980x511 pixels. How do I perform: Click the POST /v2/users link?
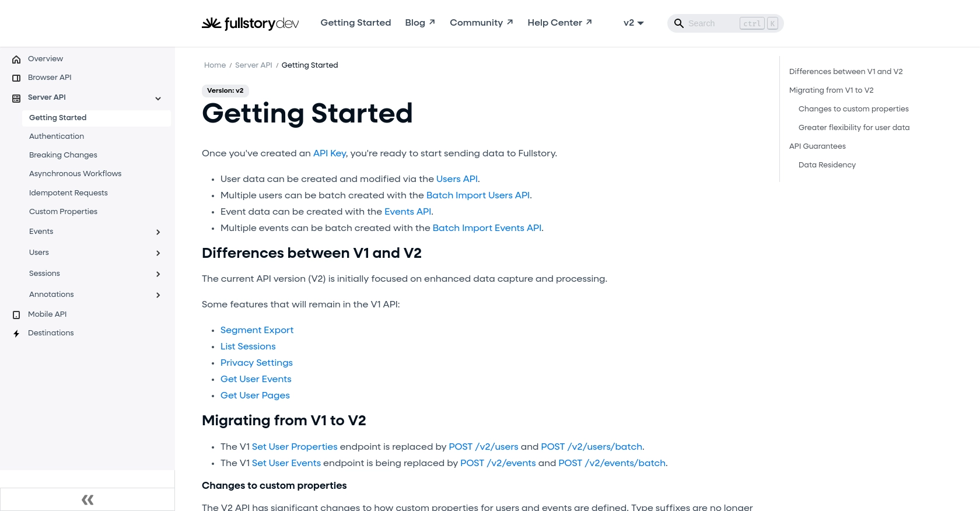[484, 447]
